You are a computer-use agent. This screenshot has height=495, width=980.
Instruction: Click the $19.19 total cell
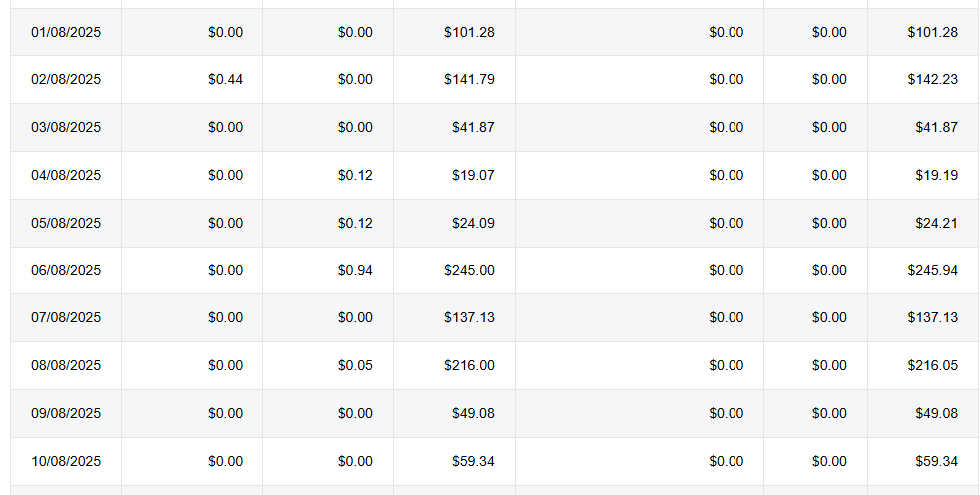[x=936, y=175]
